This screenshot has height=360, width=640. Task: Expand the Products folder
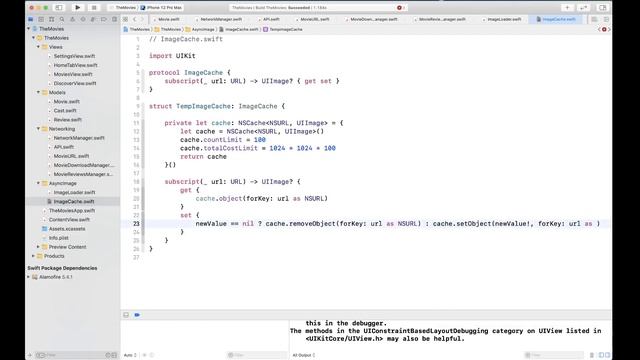pyautogui.click(x=33, y=256)
